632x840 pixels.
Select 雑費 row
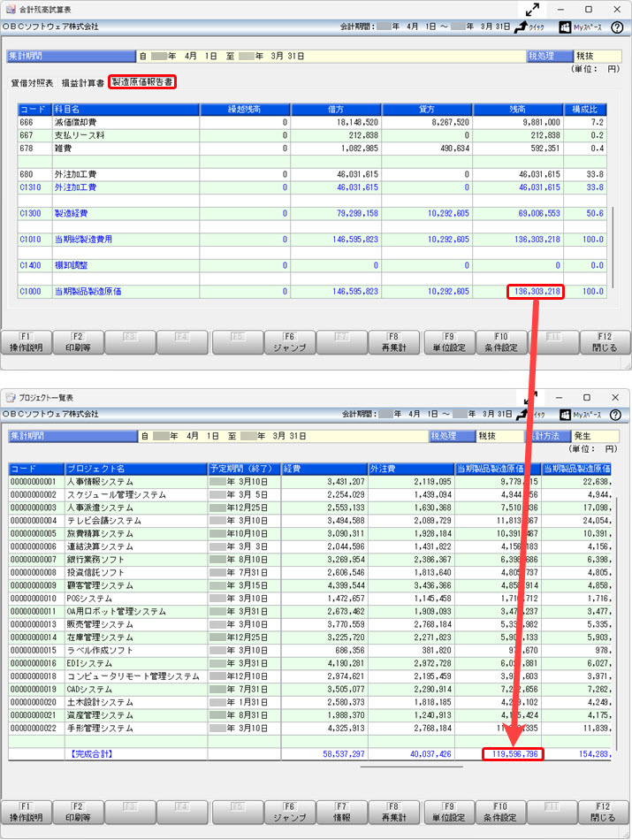pos(312,149)
